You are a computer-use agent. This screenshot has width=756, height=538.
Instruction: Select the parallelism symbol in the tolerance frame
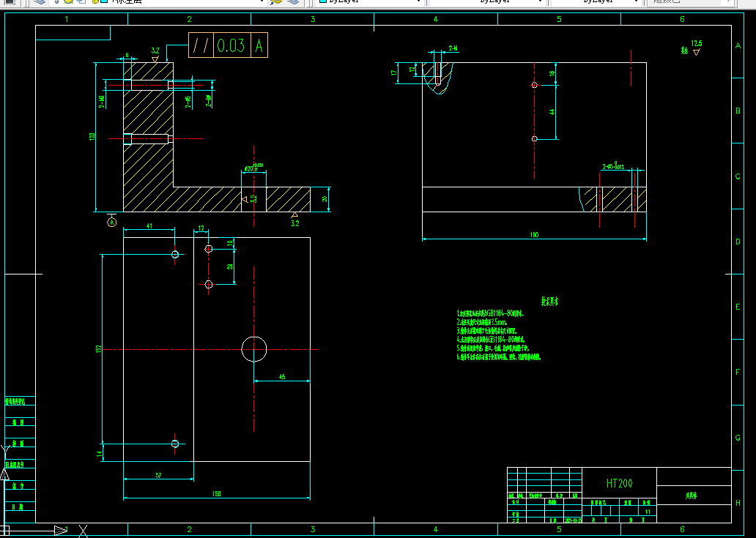(x=201, y=45)
